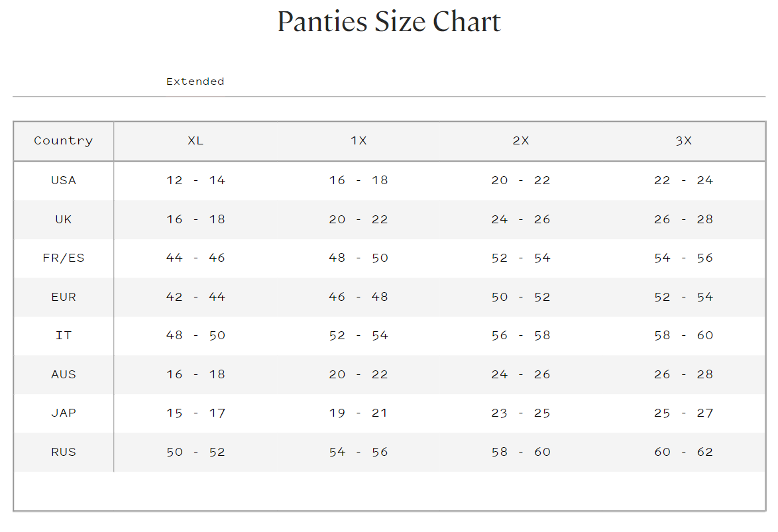The width and height of the screenshot is (778, 532).
Task: Select the IT row label
Action: (x=64, y=335)
